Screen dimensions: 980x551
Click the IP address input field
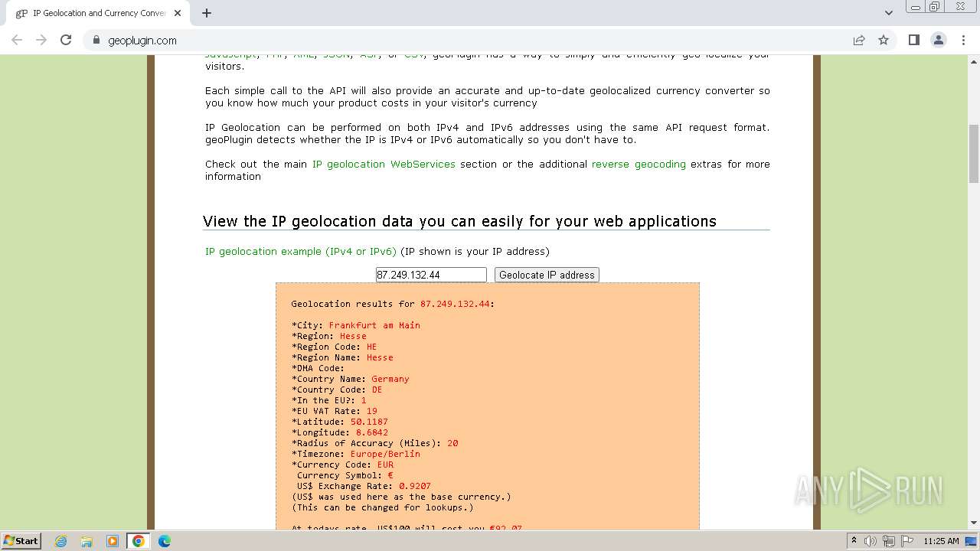click(431, 275)
